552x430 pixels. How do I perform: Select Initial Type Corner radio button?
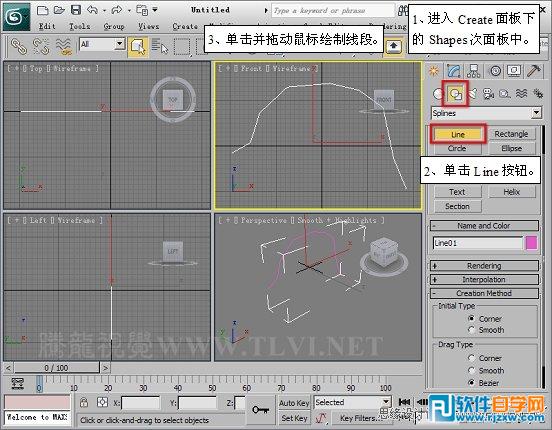[x=471, y=318]
